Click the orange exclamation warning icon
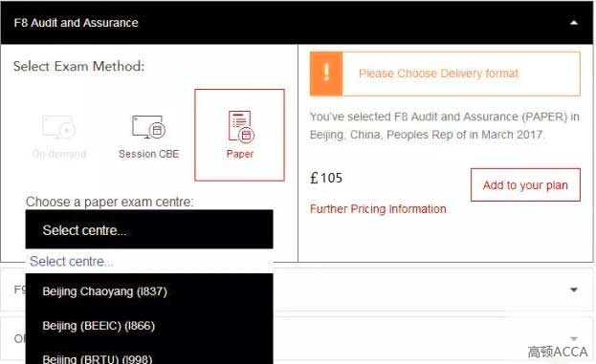The height and width of the screenshot is (364, 596). 326,74
